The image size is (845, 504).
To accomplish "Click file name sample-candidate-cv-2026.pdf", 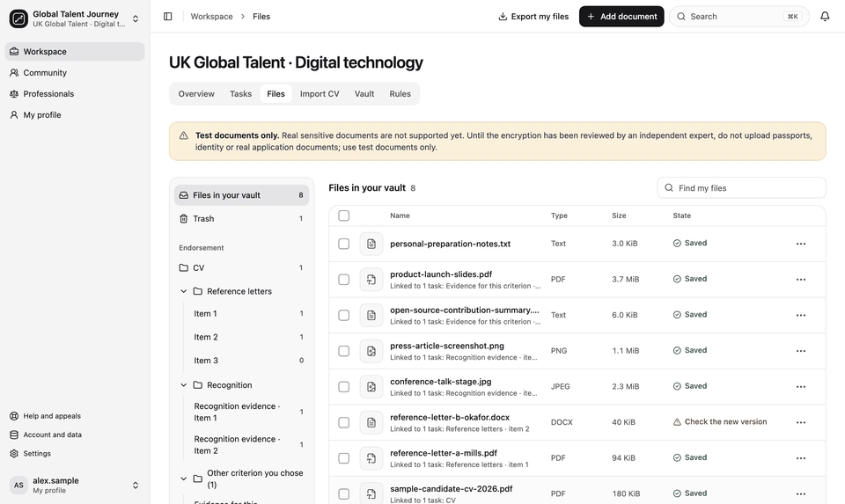I will tap(451, 489).
